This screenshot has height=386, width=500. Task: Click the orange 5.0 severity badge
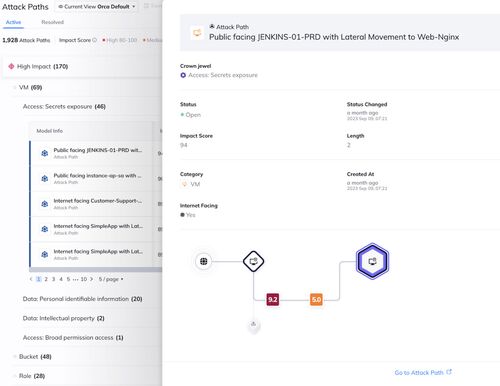[x=316, y=299]
